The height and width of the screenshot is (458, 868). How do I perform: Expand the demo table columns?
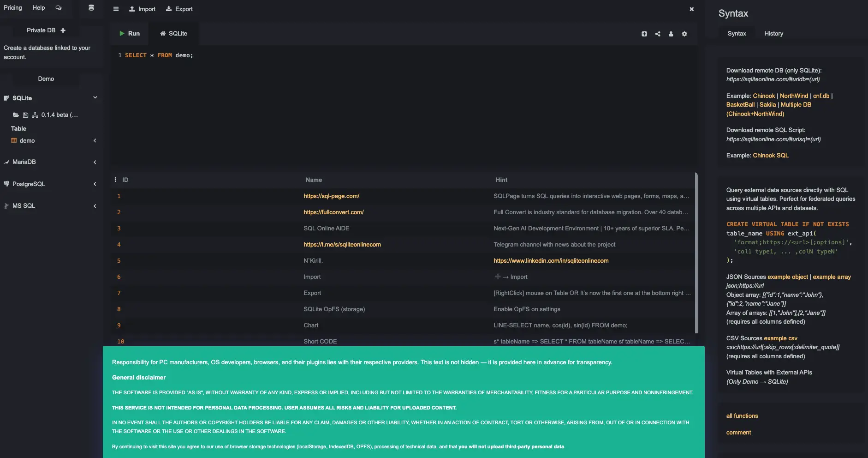tap(95, 141)
